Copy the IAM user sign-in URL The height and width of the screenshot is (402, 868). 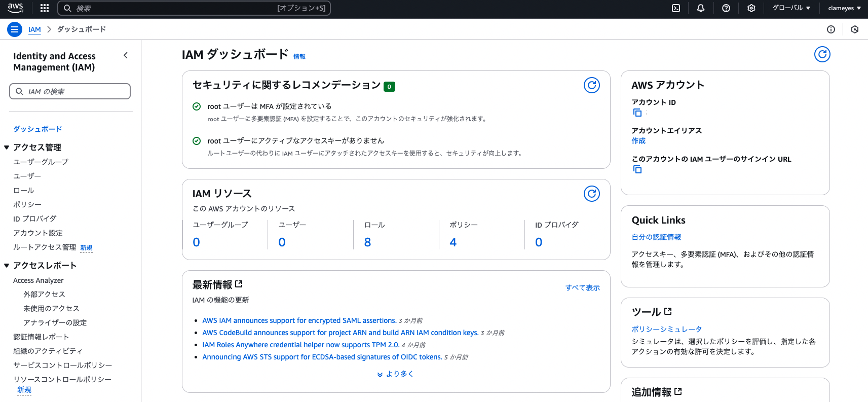coord(637,169)
